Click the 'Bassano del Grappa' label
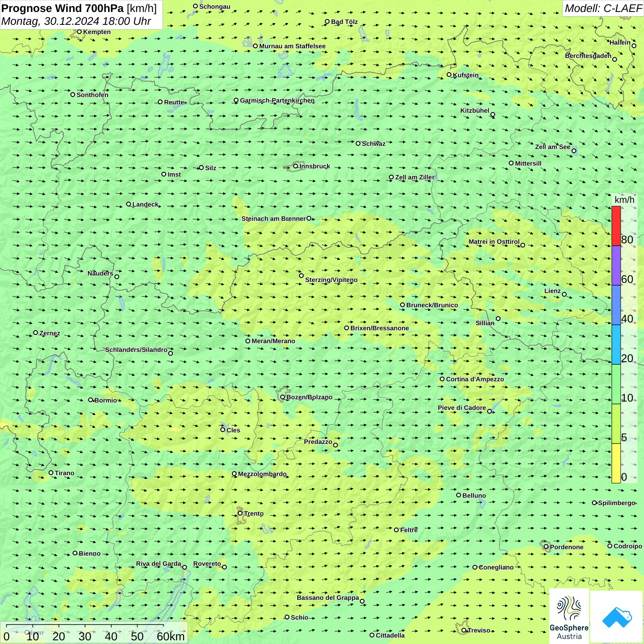 point(328,598)
